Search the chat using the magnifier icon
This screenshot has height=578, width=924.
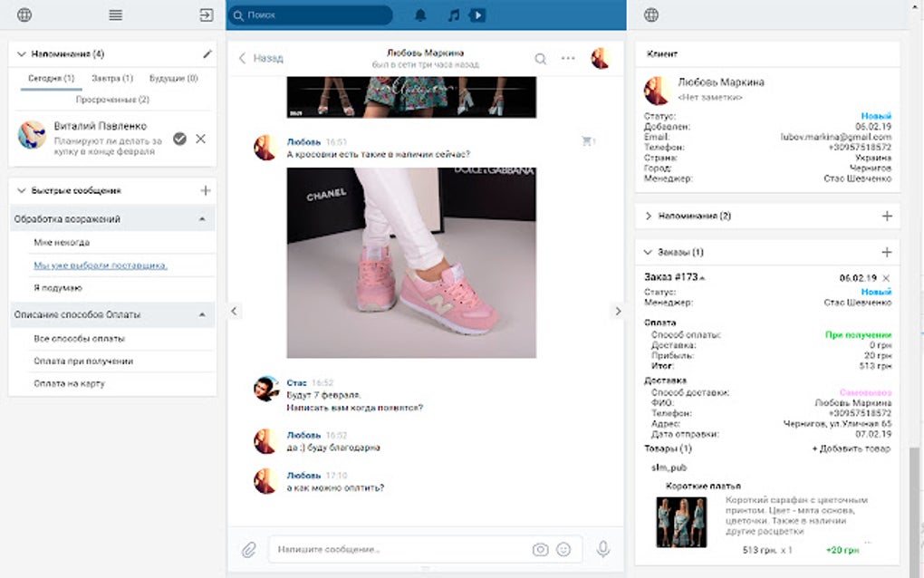coord(541,57)
